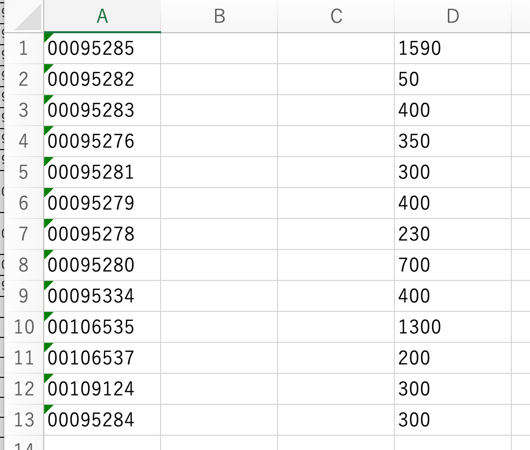
Task: Click empty cell B5
Action: 219,172
